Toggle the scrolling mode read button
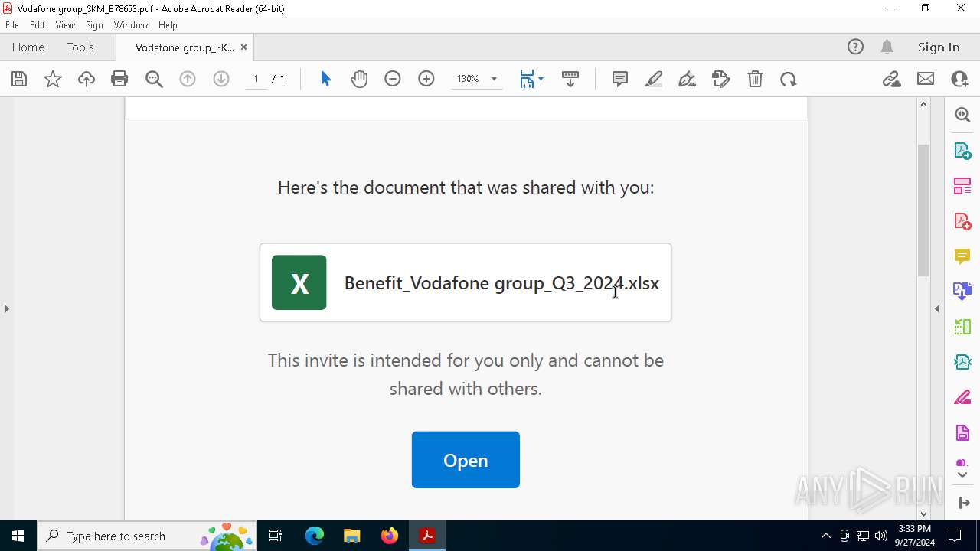 click(570, 79)
